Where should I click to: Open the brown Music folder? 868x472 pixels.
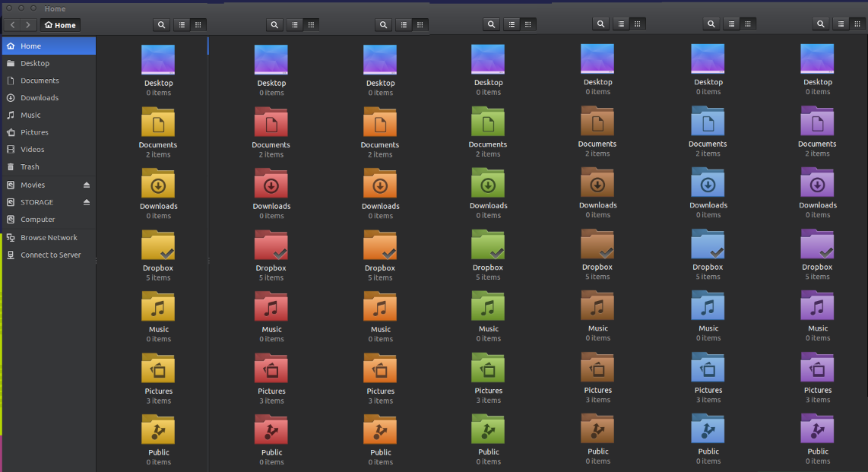pos(597,306)
